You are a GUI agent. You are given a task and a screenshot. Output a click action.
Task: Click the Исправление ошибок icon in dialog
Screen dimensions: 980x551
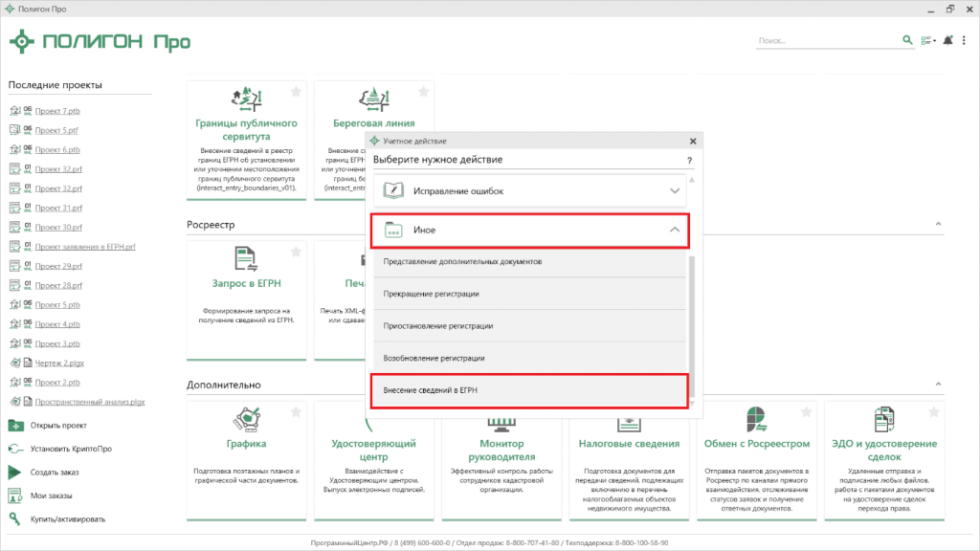click(x=393, y=190)
